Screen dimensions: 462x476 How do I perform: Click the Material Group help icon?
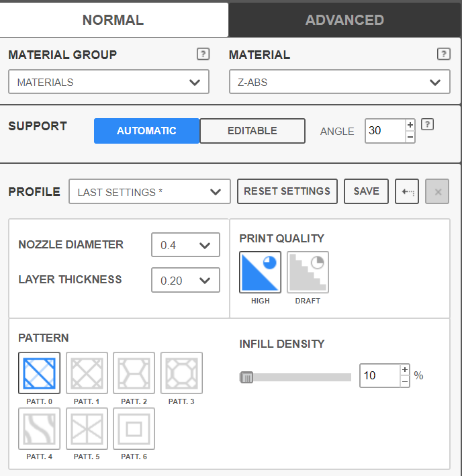tap(203, 54)
